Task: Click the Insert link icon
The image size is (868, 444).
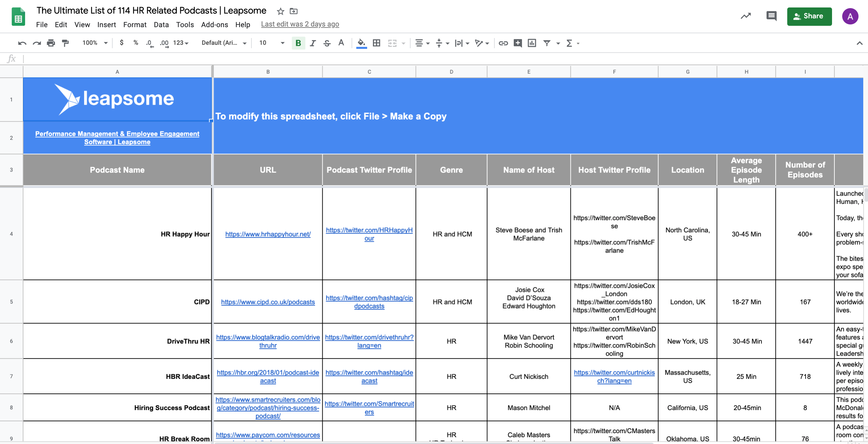Action: (503, 43)
